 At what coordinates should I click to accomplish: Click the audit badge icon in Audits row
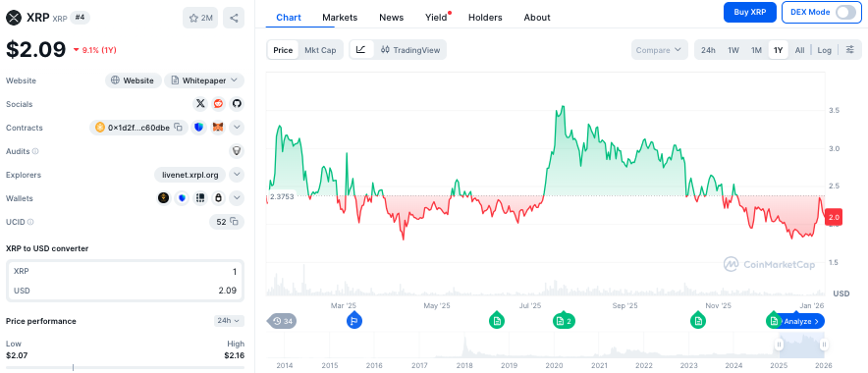(237, 151)
